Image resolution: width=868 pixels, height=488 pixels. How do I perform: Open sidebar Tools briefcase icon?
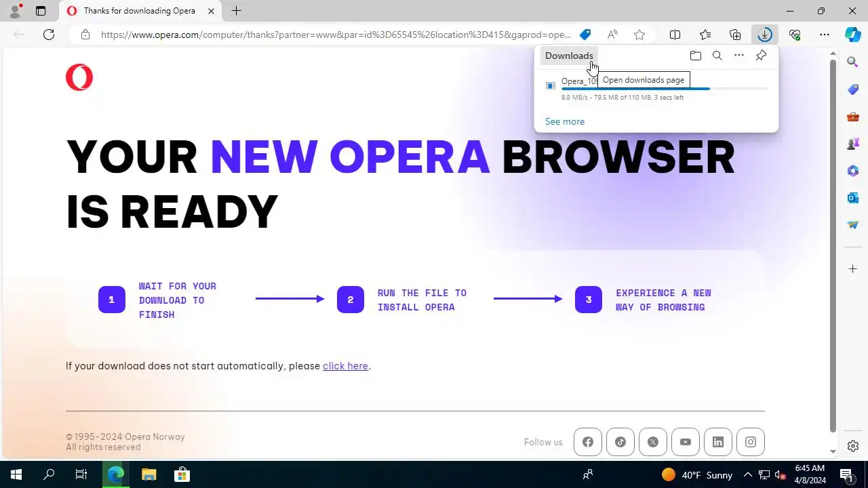(853, 117)
